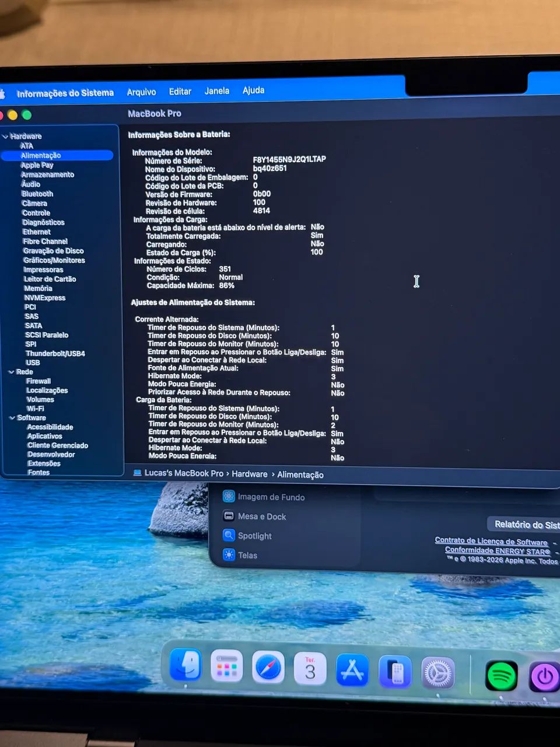Open the Conformidade ENERGY STAR link

[498, 550]
